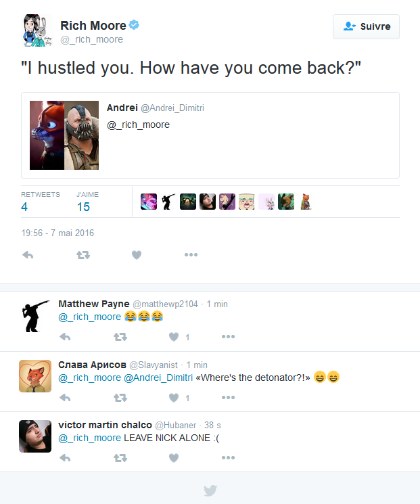Retweet victor martin chalco's reply
420x504 pixels.
pyautogui.click(x=120, y=458)
